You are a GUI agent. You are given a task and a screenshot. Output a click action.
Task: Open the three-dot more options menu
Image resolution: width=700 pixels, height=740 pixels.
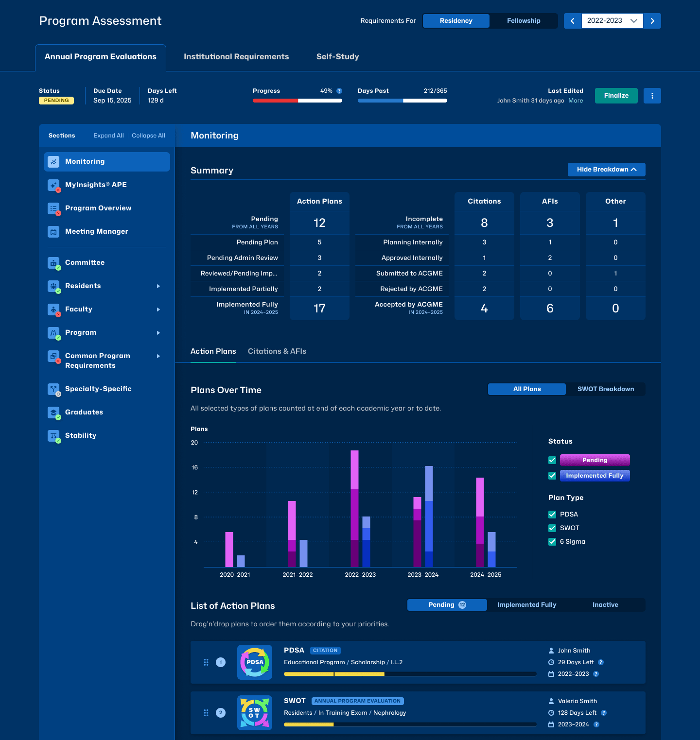(x=652, y=96)
